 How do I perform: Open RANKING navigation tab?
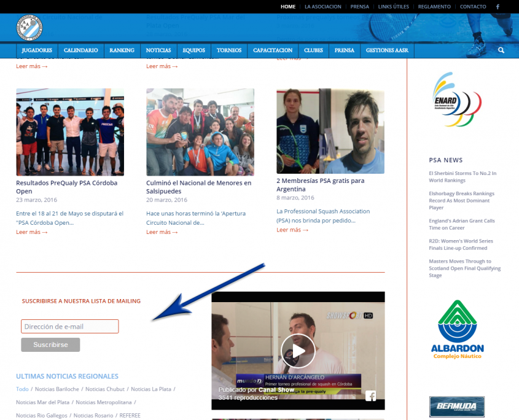(x=122, y=50)
